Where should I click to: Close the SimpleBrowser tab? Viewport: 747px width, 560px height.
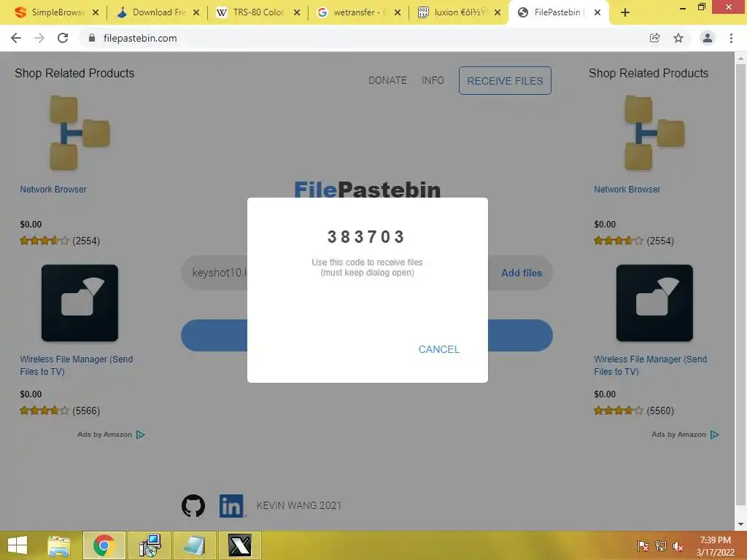click(96, 12)
